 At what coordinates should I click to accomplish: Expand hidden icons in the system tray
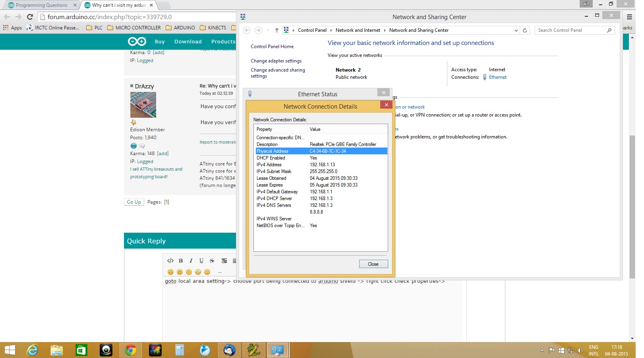[542, 350]
